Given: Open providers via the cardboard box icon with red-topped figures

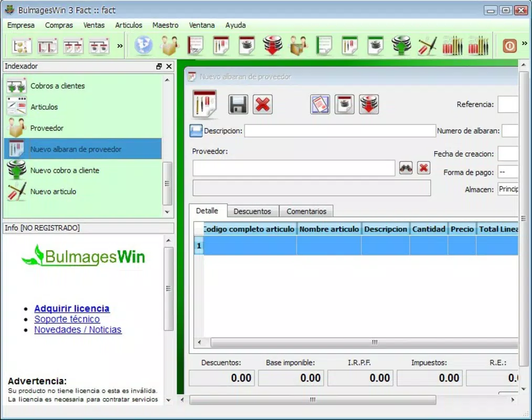Looking at the screenshot, I should tap(170, 46).
